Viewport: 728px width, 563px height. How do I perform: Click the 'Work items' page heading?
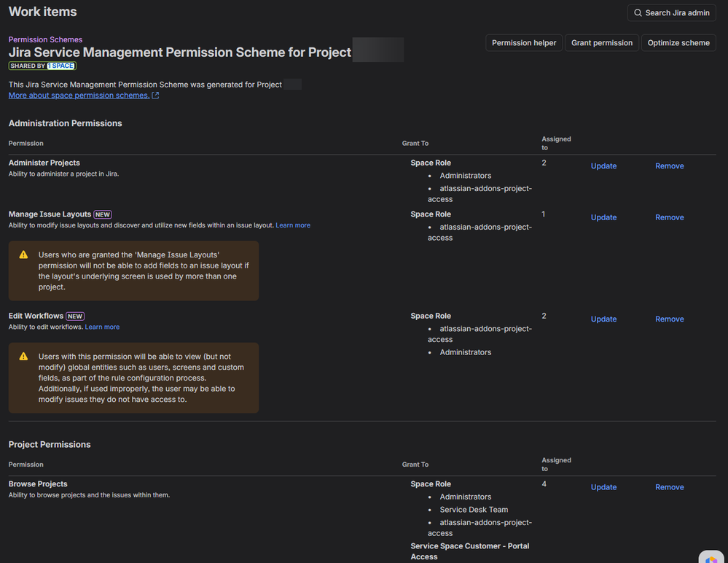(43, 12)
